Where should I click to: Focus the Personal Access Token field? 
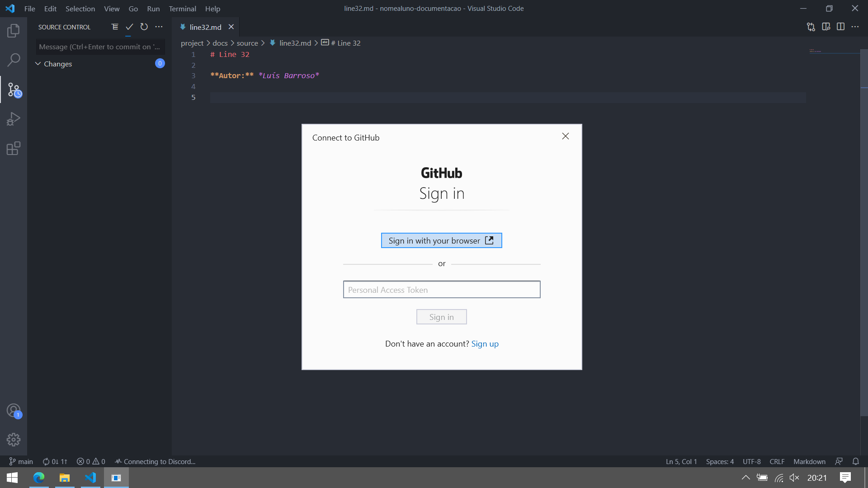coord(441,290)
